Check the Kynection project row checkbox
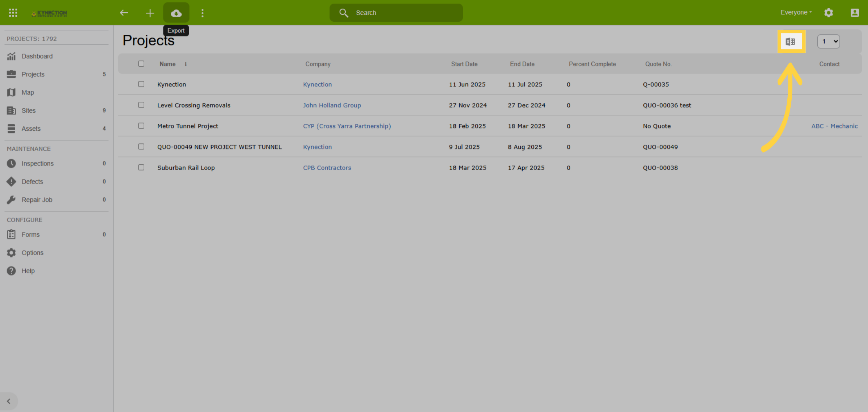 141,84
